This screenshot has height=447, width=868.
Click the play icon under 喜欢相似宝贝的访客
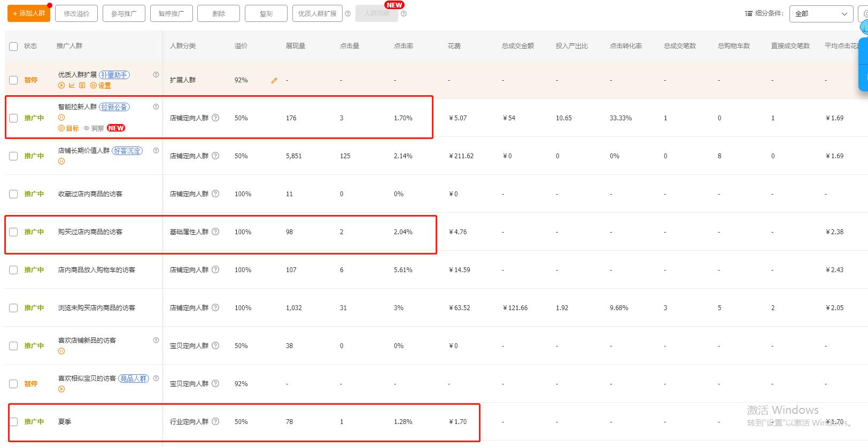point(61,389)
